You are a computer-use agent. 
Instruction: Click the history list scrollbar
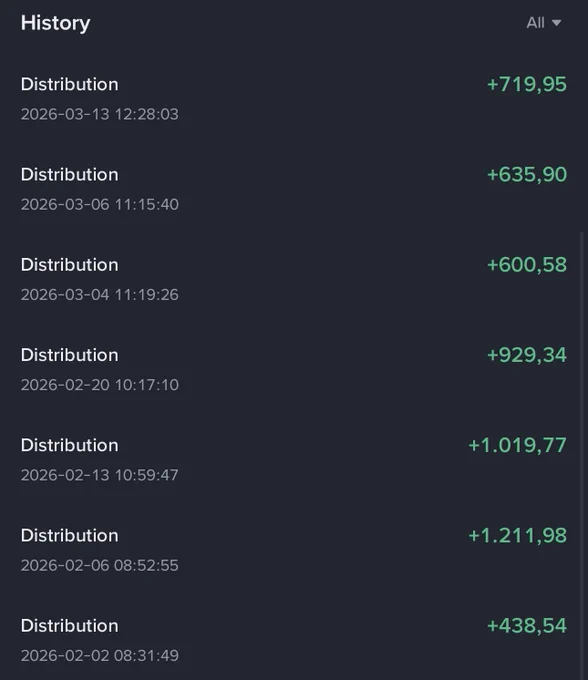click(582, 455)
